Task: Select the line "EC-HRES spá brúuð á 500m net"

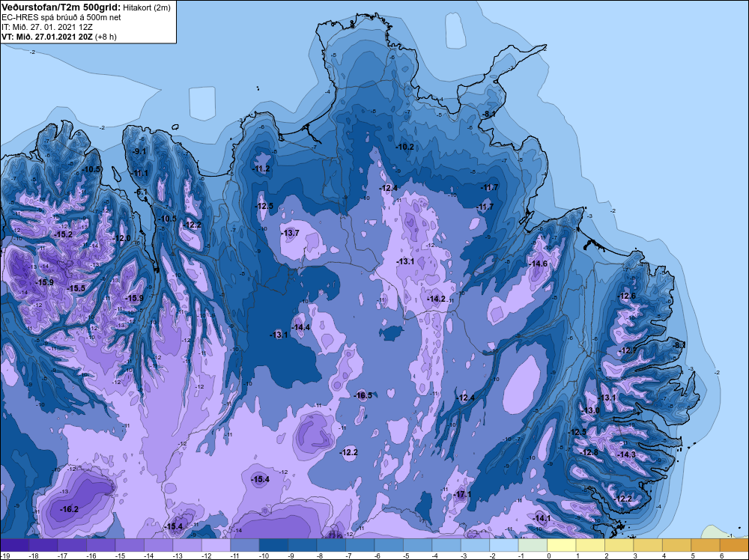Action: [61, 17]
